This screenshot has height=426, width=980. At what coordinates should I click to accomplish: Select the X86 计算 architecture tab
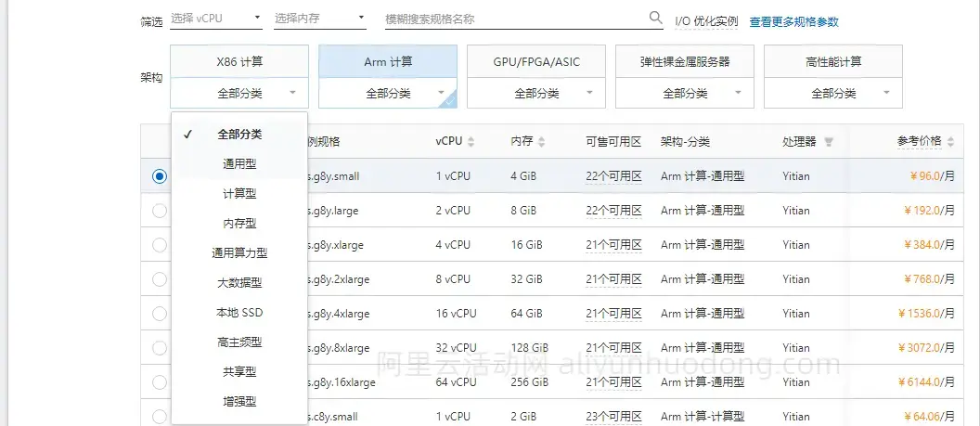click(x=239, y=62)
